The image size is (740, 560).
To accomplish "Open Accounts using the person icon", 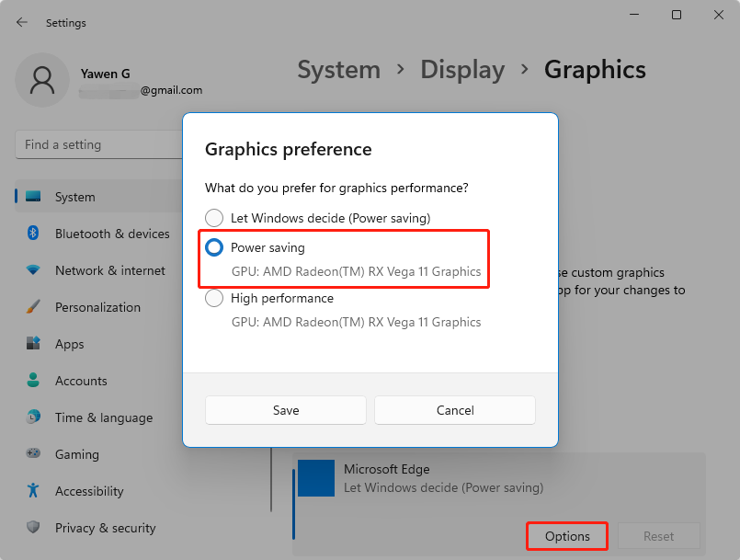I will pyautogui.click(x=31, y=381).
